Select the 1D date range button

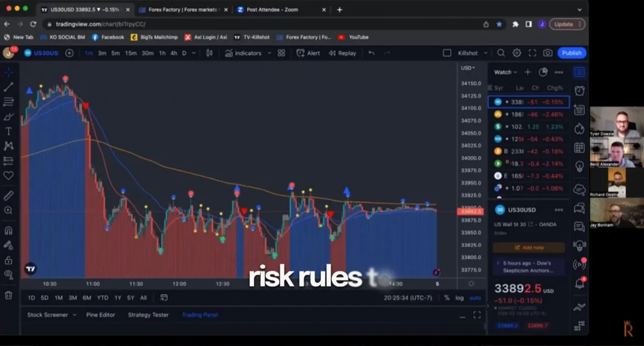click(x=31, y=298)
